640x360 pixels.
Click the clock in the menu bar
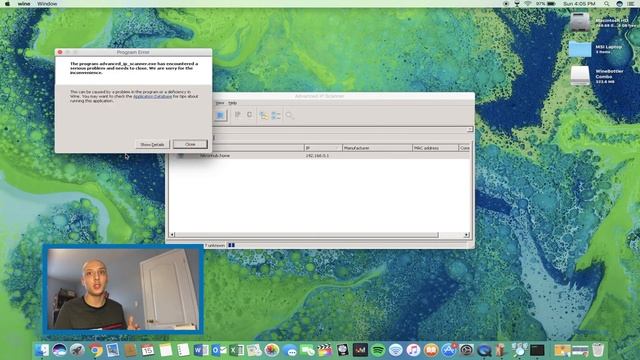click(x=579, y=4)
